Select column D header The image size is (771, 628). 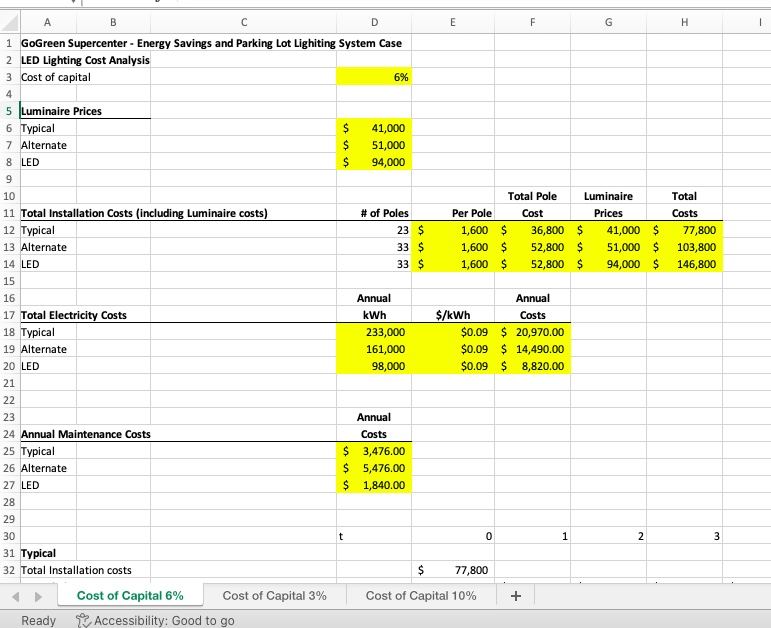pos(374,22)
